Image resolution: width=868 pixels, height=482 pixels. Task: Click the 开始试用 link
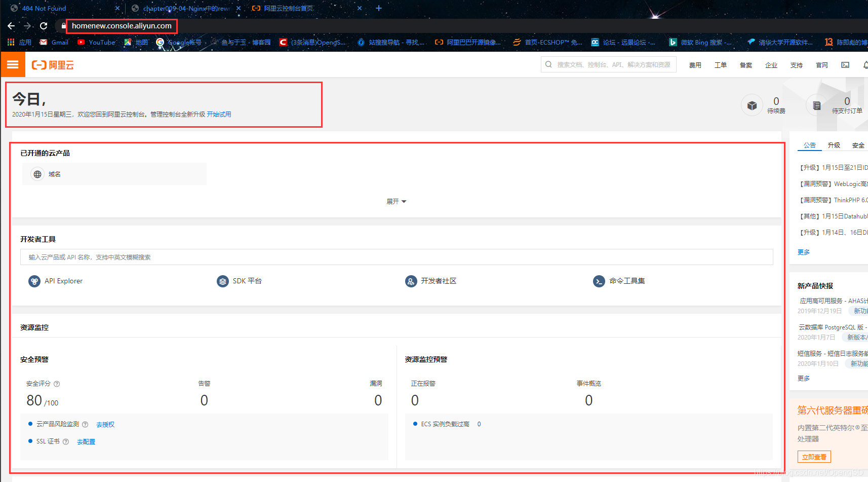(219, 115)
